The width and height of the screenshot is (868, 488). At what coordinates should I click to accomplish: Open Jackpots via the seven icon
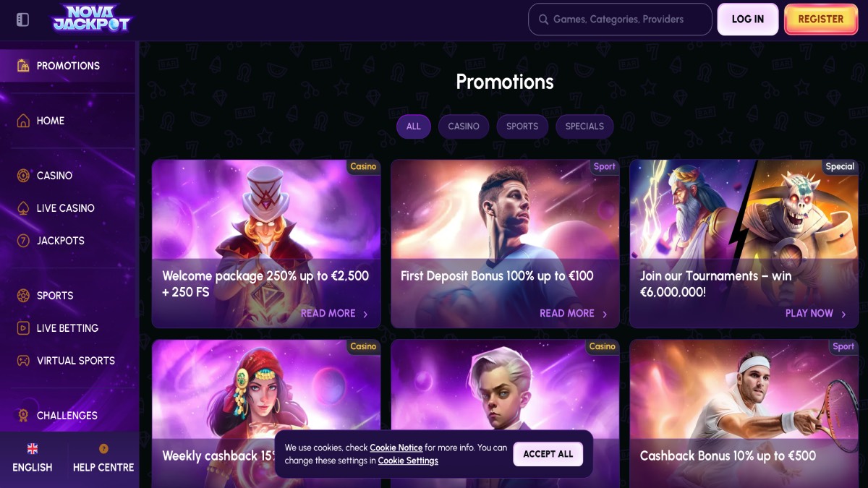[23, 241]
